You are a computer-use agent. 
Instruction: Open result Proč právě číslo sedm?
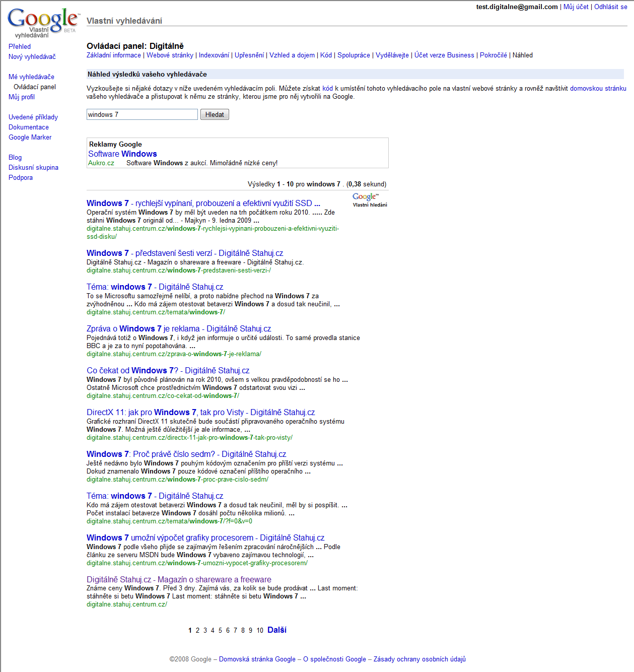pos(186,454)
